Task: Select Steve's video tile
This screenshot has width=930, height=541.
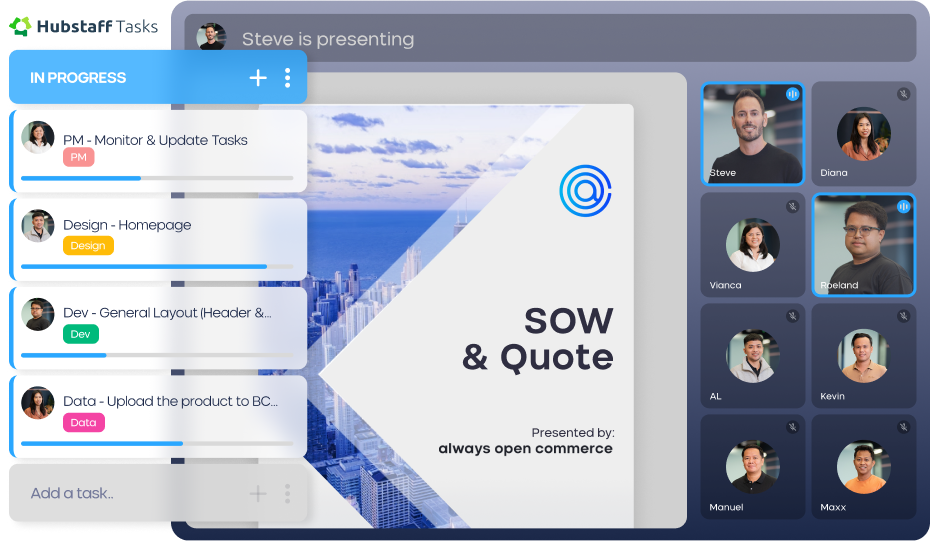Action: [x=753, y=134]
